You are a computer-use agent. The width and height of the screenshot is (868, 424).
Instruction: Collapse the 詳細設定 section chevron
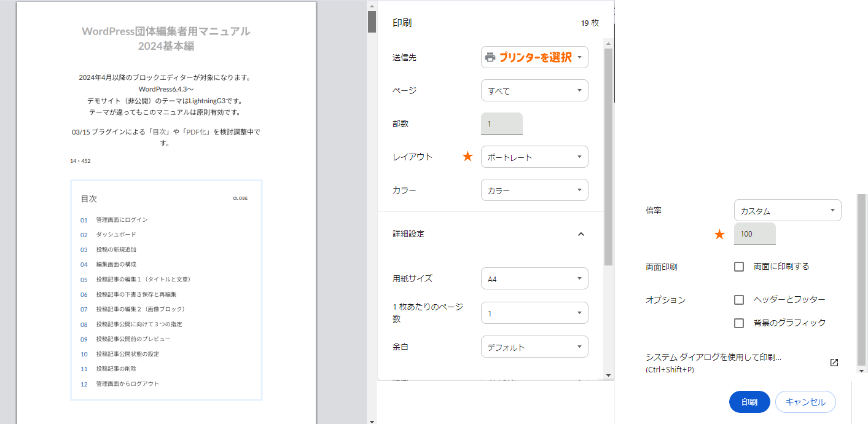point(581,234)
